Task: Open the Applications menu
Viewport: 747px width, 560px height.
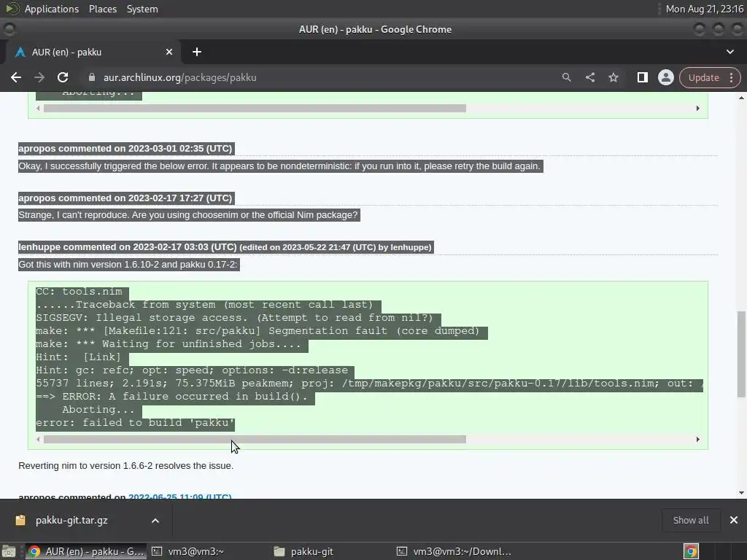Action: (52, 9)
